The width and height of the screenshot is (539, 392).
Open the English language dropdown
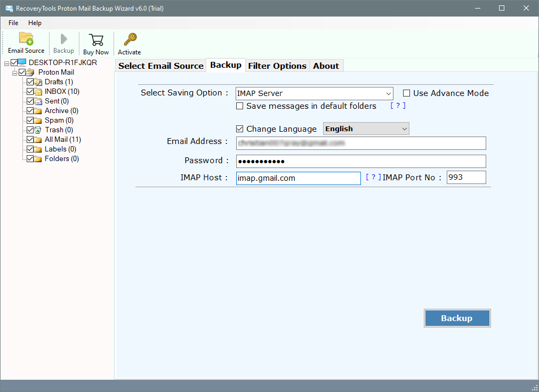(366, 129)
